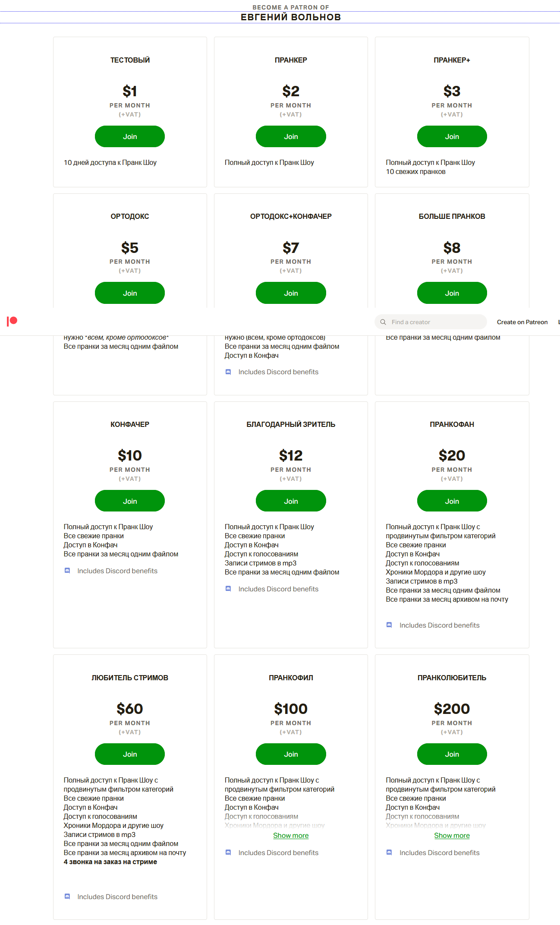Expand Show more under the Пранколюбитель tier
The height and width of the screenshot is (925, 560).
tap(452, 835)
